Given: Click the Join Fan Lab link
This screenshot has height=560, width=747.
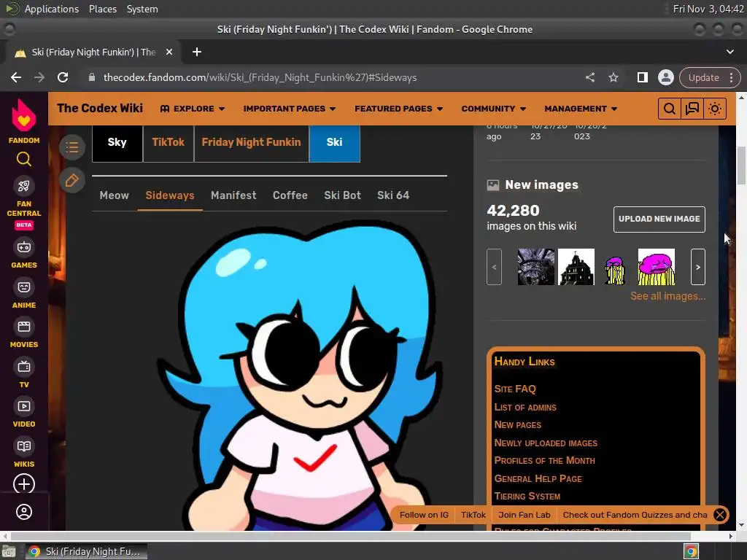Looking at the screenshot, I should [524, 515].
